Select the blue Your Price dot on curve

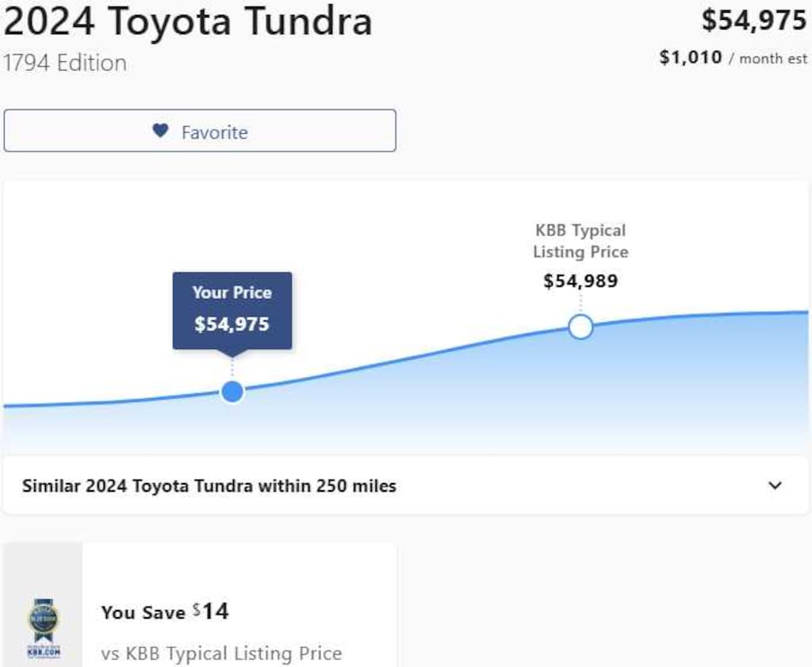[232, 392]
